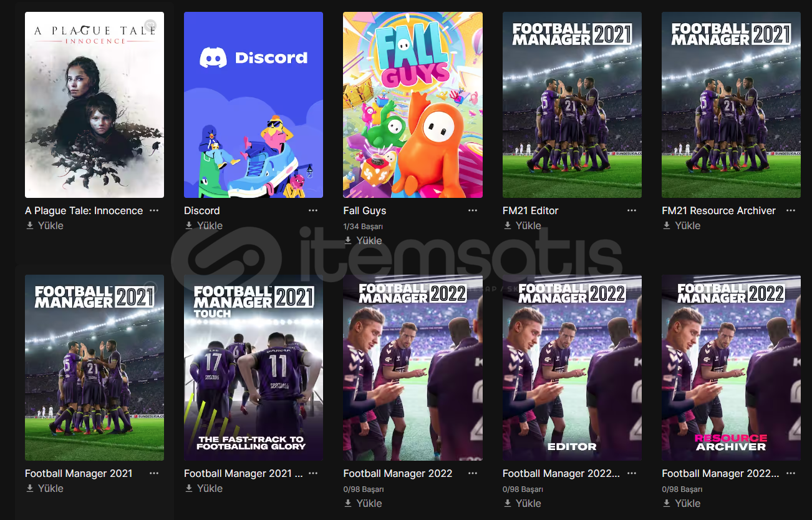Open the three-dot menu for Football Manager 2021
Image resolution: width=812 pixels, height=520 pixels.
(154, 474)
